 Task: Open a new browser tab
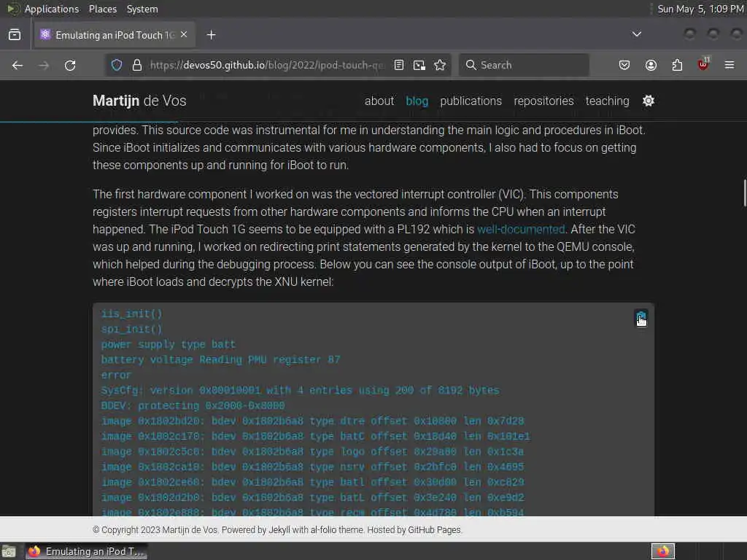pos(211,35)
